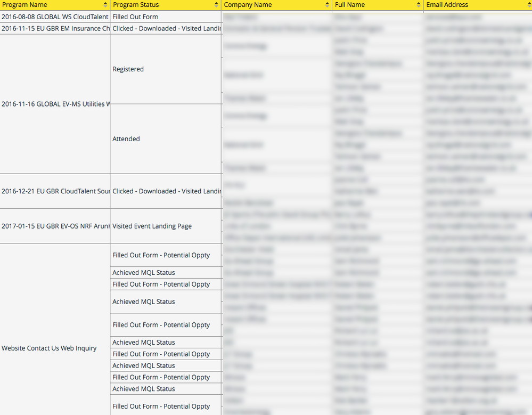Viewport: 532px width, 415px height.
Task: Click the sort arrow in Program Status header
Action: click(217, 5)
